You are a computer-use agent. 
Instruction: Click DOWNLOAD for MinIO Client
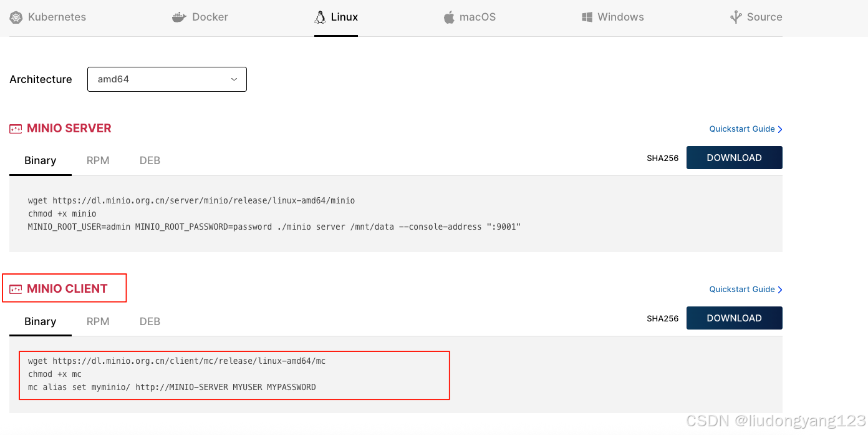pos(734,318)
